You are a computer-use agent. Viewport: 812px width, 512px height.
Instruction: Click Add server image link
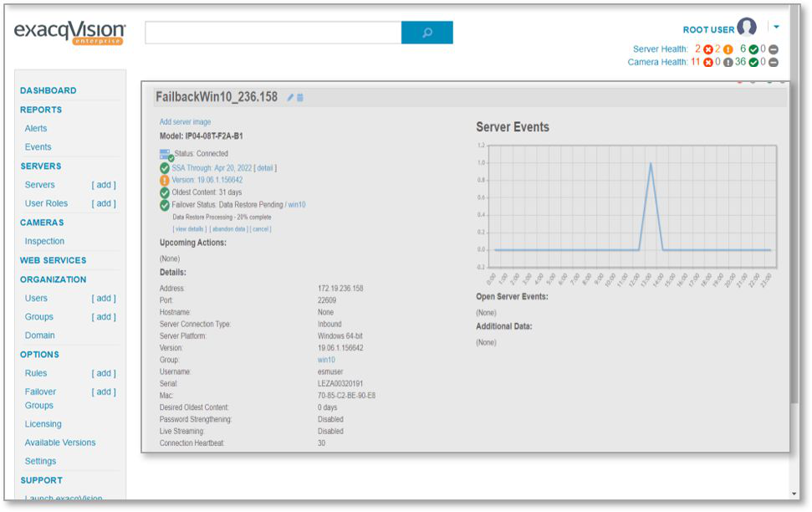click(x=185, y=122)
